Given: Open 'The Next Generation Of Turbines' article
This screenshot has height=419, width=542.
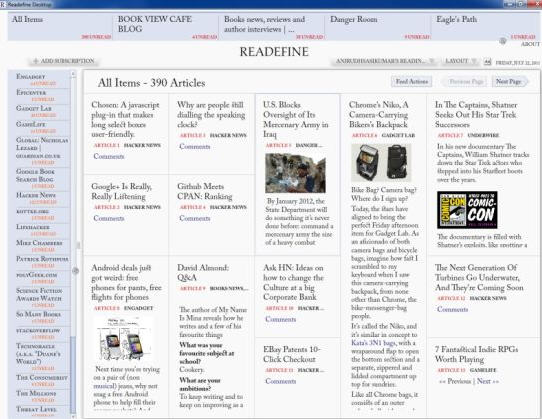Looking at the screenshot, I should [x=479, y=278].
